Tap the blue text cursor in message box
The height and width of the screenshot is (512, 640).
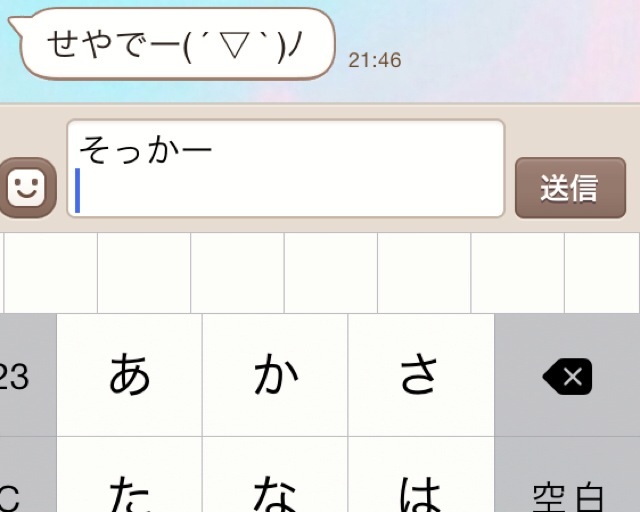(x=78, y=190)
